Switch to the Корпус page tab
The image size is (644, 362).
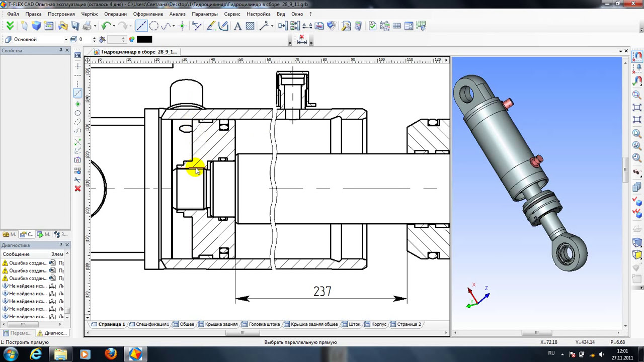375,324
